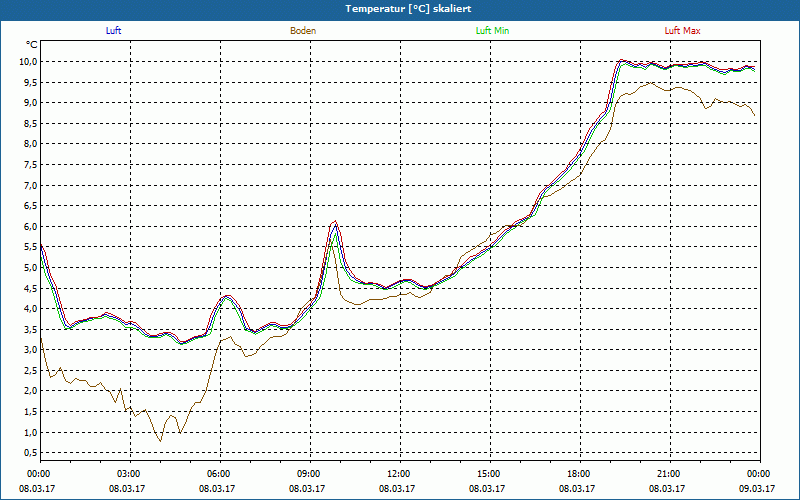Viewport: 800px width, 500px height.
Task: Click the 9,5 y-axis value
Action: [31, 82]
